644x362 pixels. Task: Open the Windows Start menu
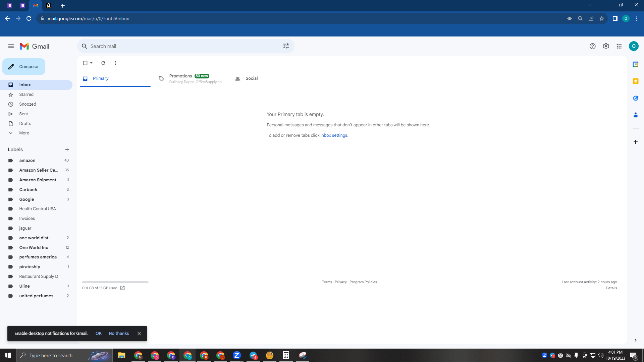click(x=8, y=355)
